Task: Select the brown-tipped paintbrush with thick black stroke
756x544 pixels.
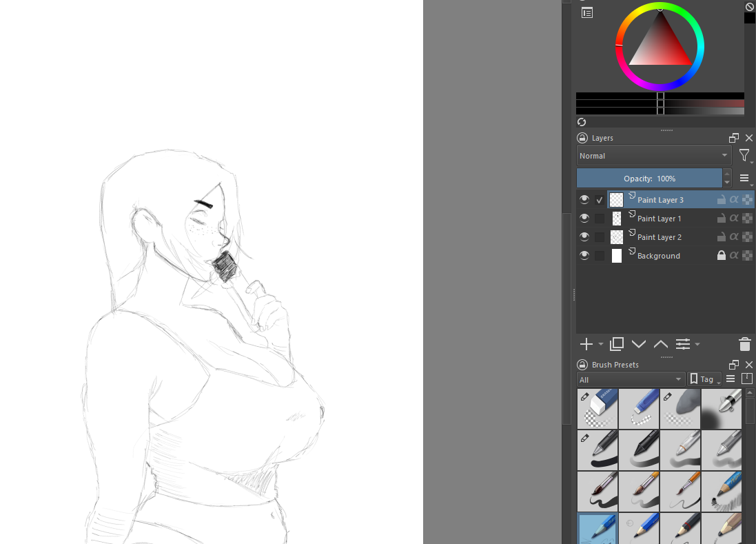Action: [597, 492]
